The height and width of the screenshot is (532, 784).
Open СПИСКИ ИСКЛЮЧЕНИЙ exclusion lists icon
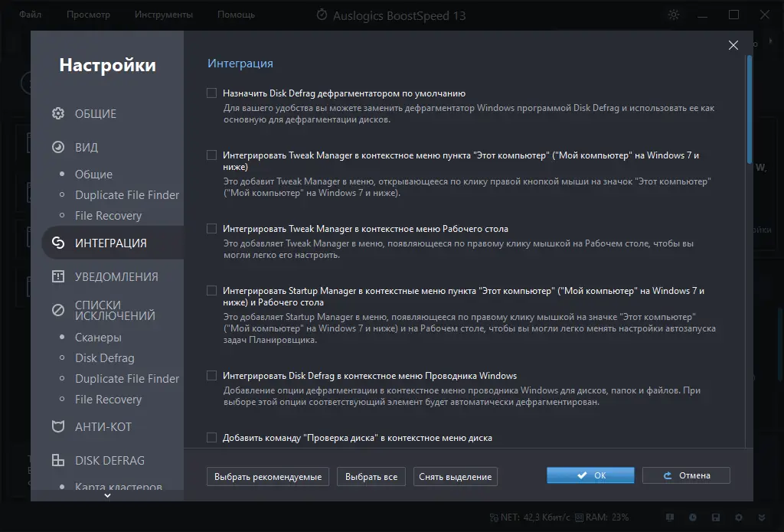pos(58,310)
